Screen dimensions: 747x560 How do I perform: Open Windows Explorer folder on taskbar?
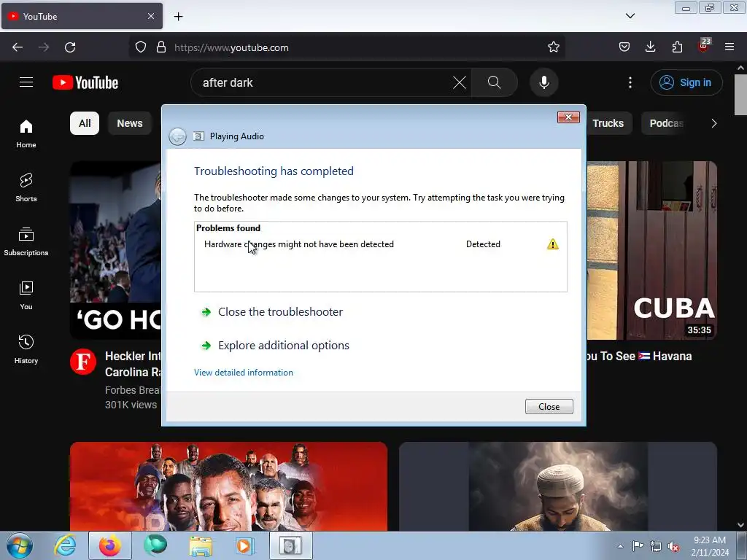[x=201, y=545]
